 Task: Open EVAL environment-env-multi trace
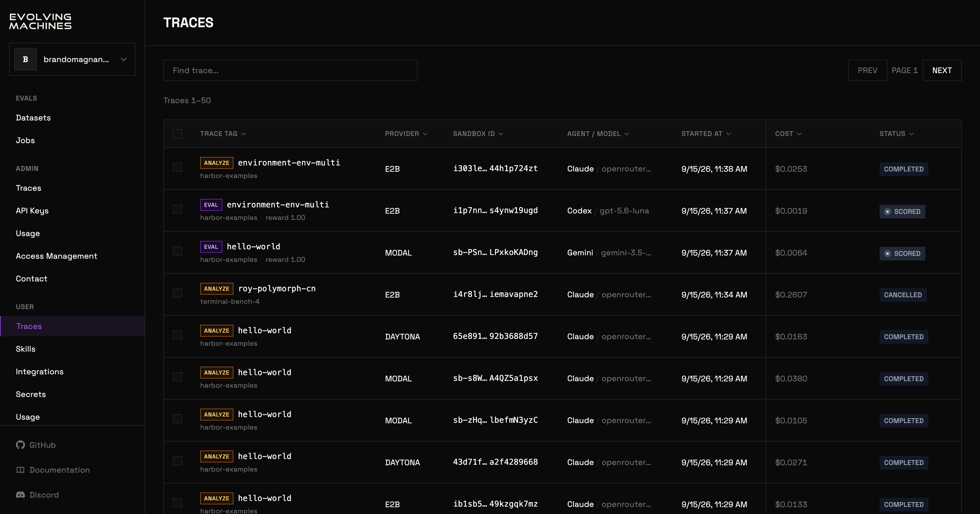[x=278, y=205]
